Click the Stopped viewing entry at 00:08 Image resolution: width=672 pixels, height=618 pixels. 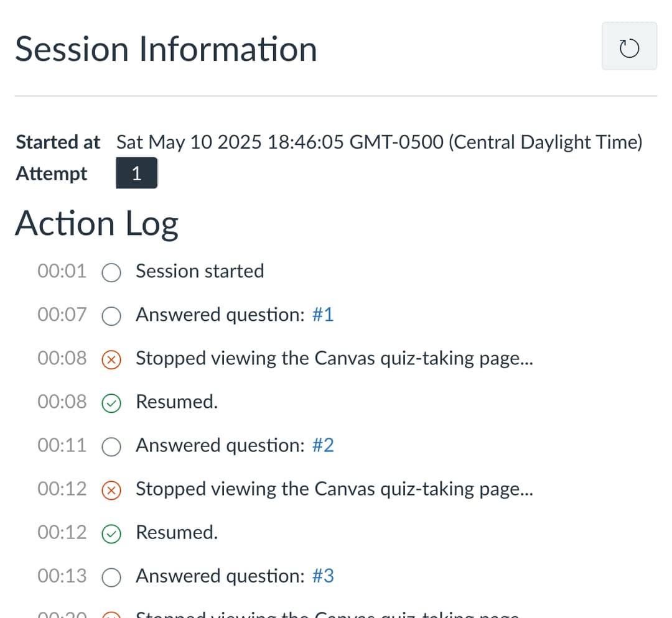pyautogui.click(x=334, y=358)
